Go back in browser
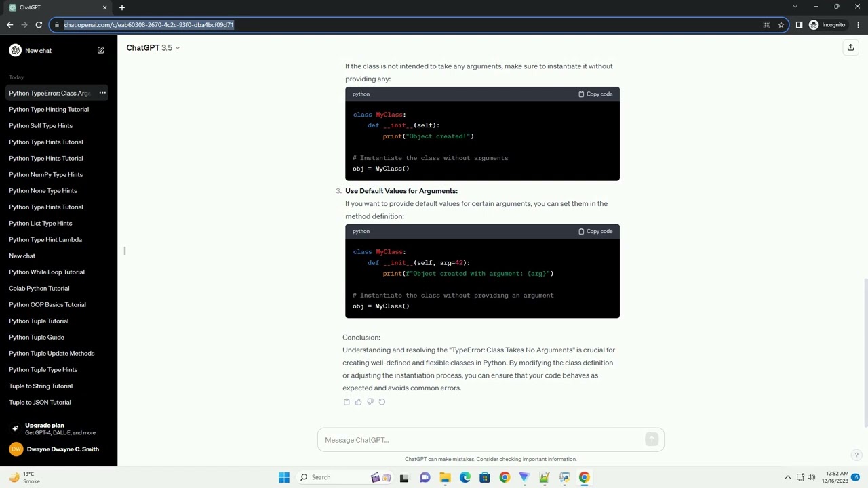Viewport: 868px width, 488px height. pyautogui.click(x=9, y=25)
